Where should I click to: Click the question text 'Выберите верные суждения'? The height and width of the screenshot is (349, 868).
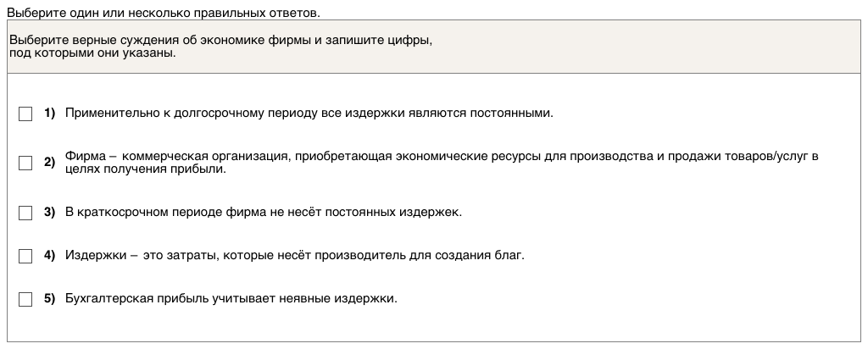coord(220,41)
